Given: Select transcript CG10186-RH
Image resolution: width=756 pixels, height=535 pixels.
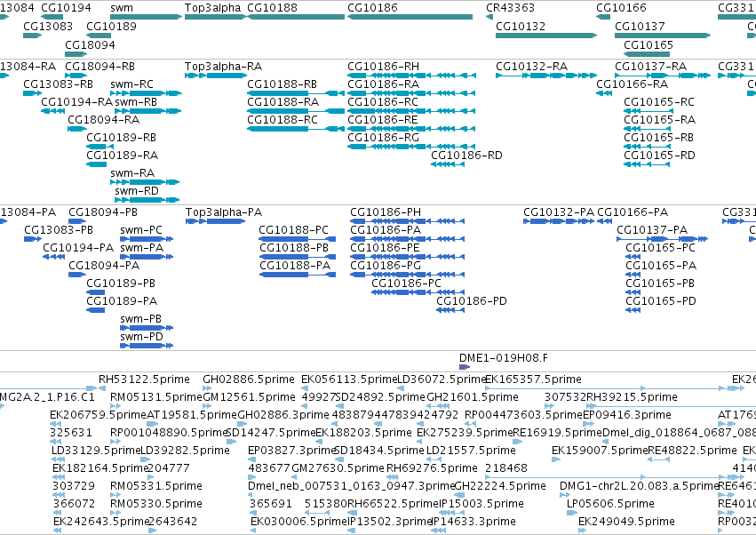Looking at the screenshot, I should (x=411, y=76).
